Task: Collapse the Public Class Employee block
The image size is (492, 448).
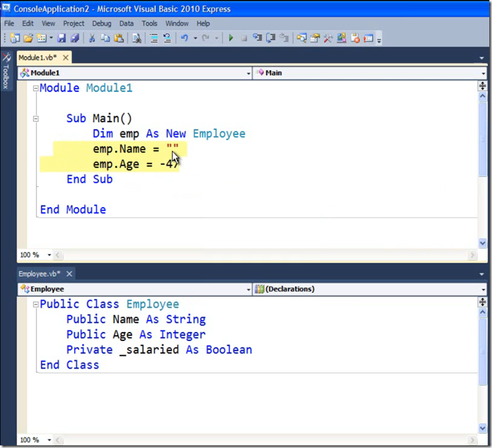Action: click(36, 304)
